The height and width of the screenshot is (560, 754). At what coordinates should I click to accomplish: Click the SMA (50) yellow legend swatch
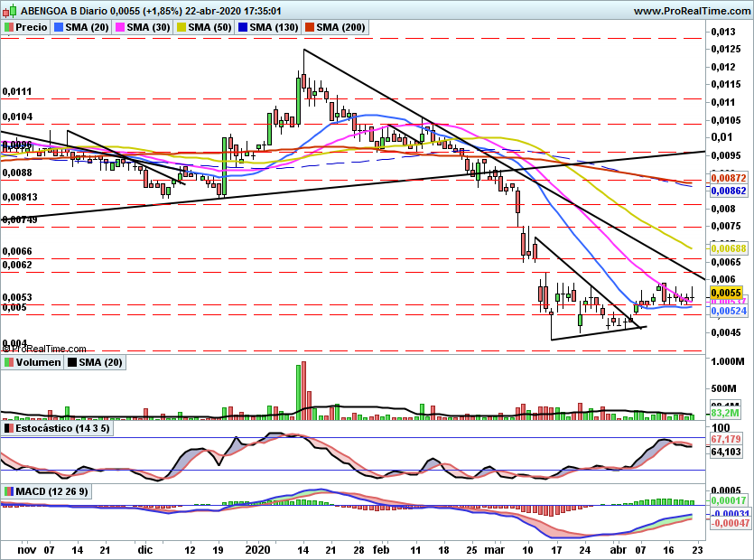[182, 27]
